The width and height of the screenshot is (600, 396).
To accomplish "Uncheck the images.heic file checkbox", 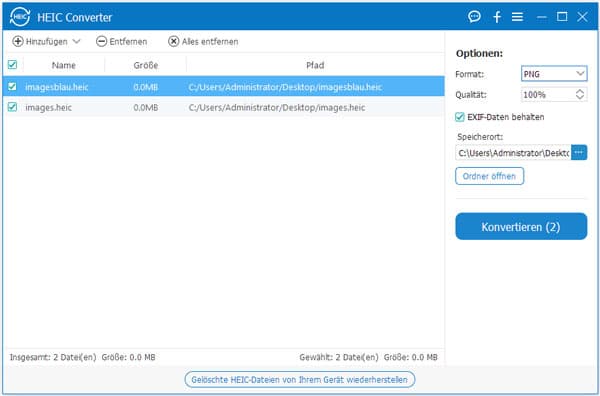I will [12, 107].
